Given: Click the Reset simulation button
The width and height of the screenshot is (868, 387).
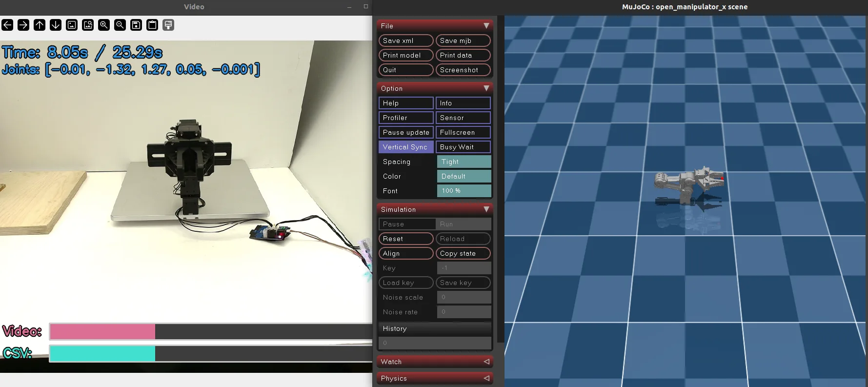Looking at the screenshot, I should 406,239.
